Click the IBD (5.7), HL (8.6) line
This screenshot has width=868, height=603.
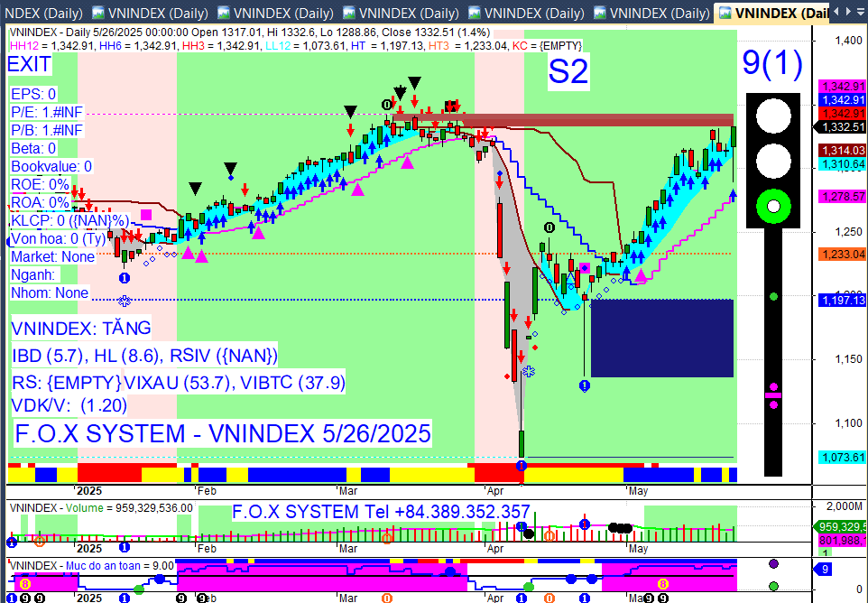pos(144,355)
